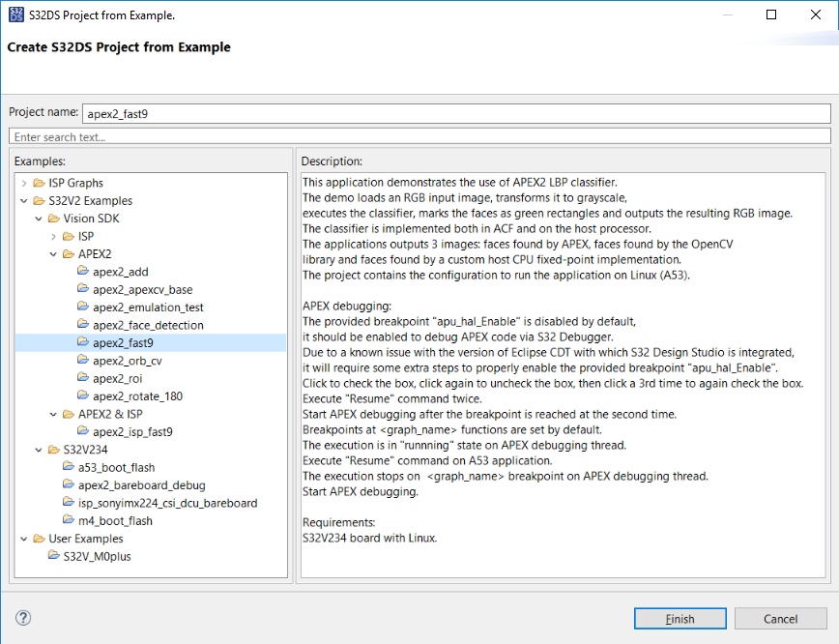Click the ISP Graphs folder icon
This screenshot has height=644, width=839.
pyautogui.click(x=39, y=183)
